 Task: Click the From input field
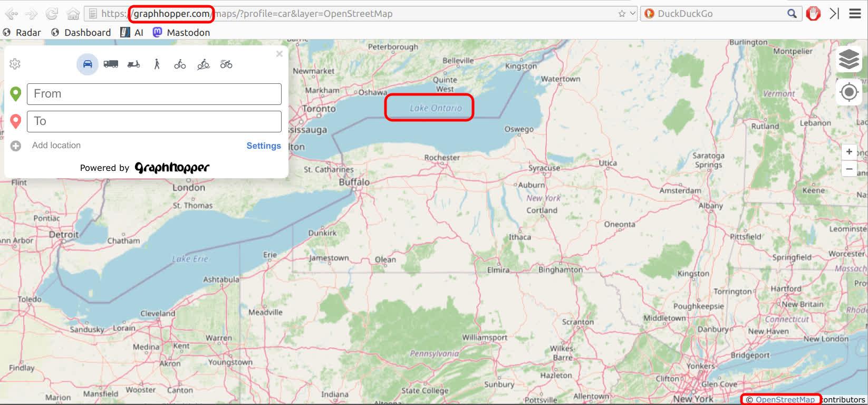pos(154,94)
